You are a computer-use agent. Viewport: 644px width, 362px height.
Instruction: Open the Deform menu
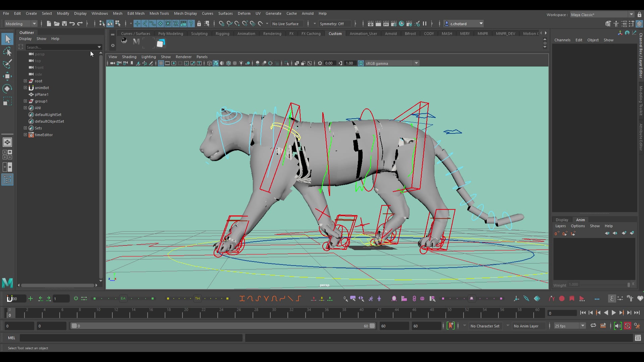point(244,13)
